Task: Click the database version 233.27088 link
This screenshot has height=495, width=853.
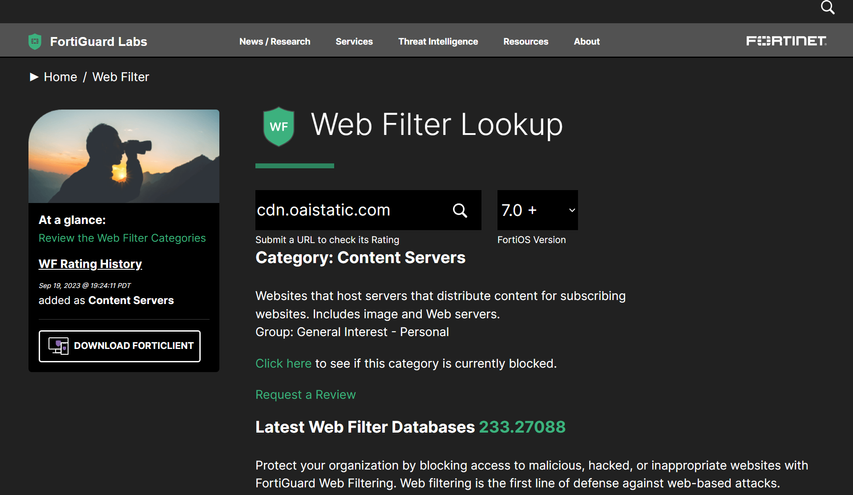Action: pos(522,427)
